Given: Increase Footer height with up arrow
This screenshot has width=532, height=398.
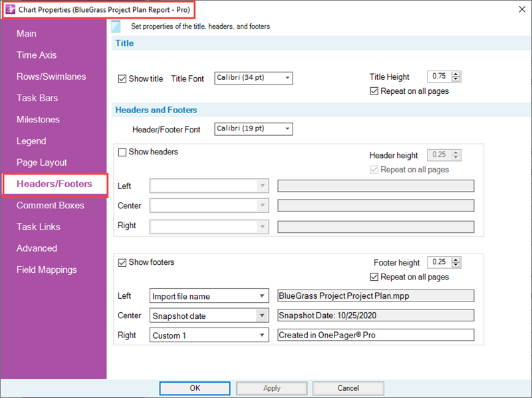Looking at the screenshot, I should (456, 260).
